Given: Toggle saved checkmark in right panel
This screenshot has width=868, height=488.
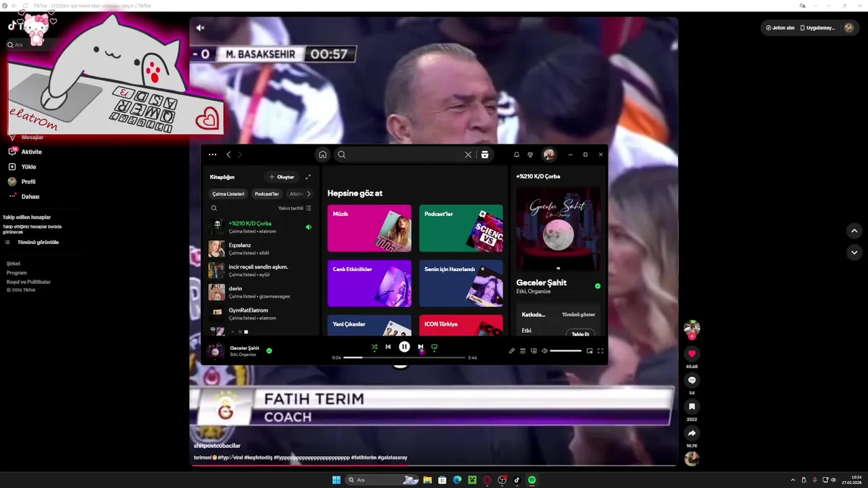Looking at the screenshot, I should (597, 286).
